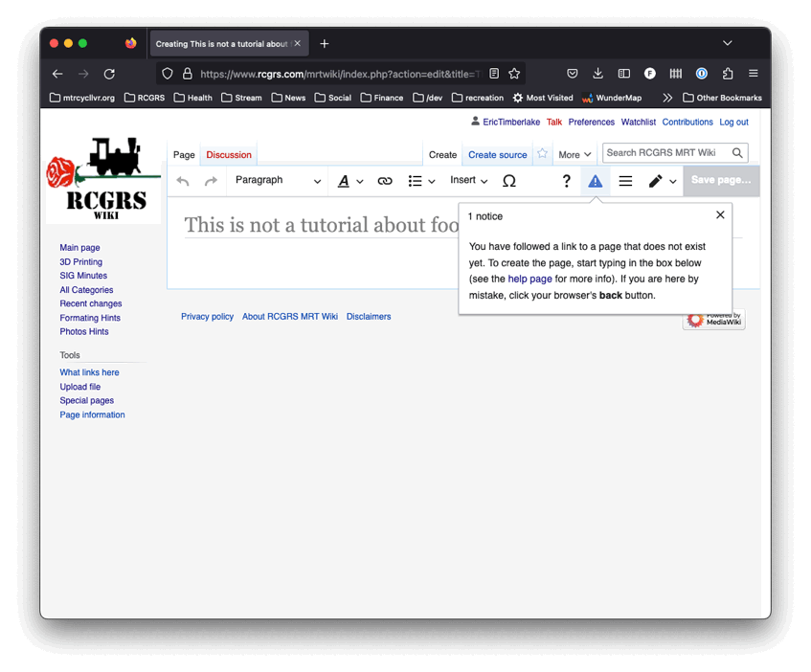This screenshot has height=672, width=811.
Task: Insert a link using the chain icon
Action: (x=385, y=181)
